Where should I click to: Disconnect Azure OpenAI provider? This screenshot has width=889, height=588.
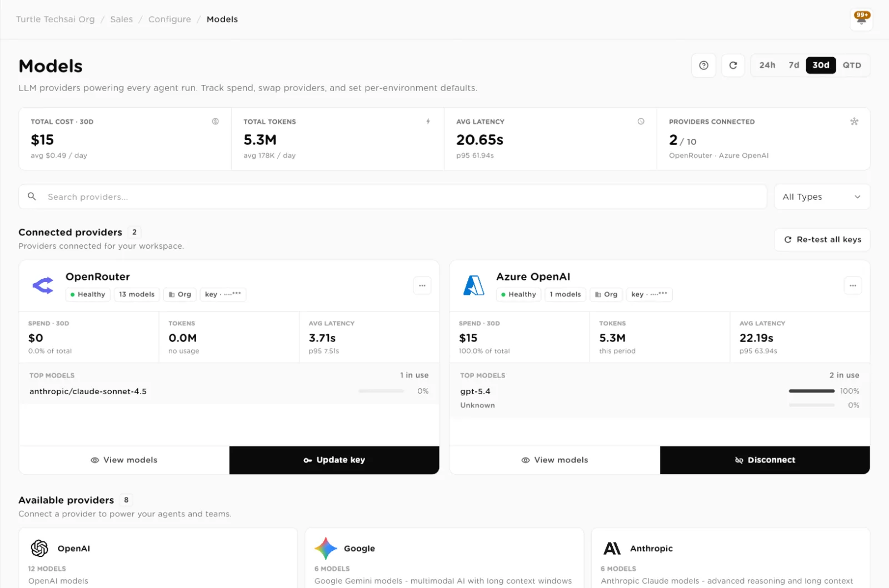(x=765, y=460)
